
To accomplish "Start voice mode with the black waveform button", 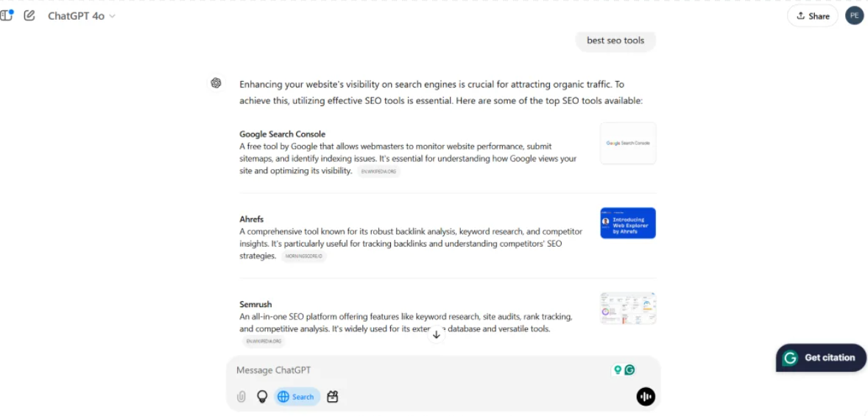I will [646, 397].
